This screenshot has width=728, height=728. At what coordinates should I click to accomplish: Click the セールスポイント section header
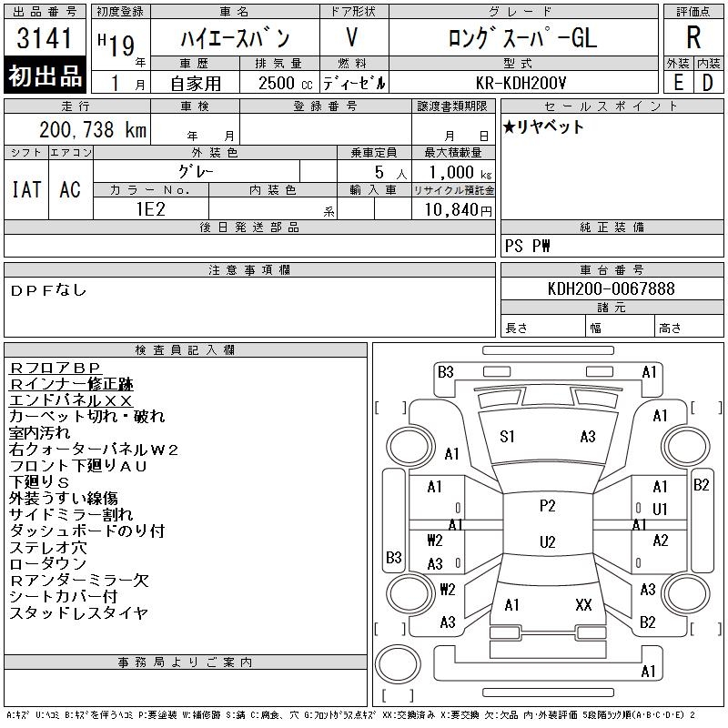[612, 106]
